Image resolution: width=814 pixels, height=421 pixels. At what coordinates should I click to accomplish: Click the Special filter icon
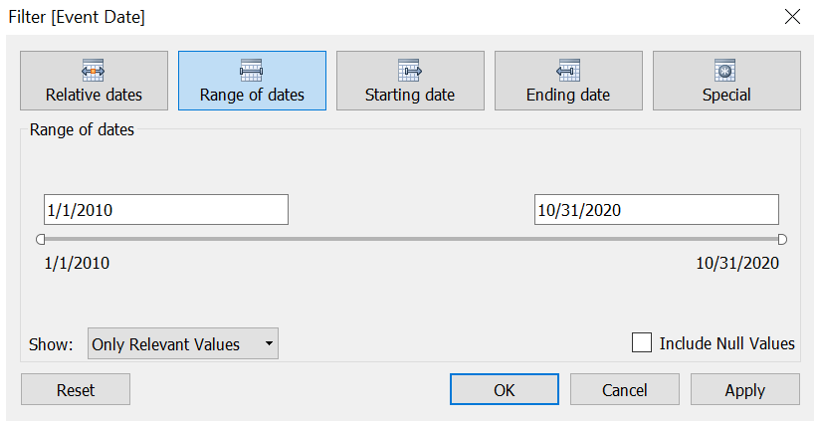point(726,70)
